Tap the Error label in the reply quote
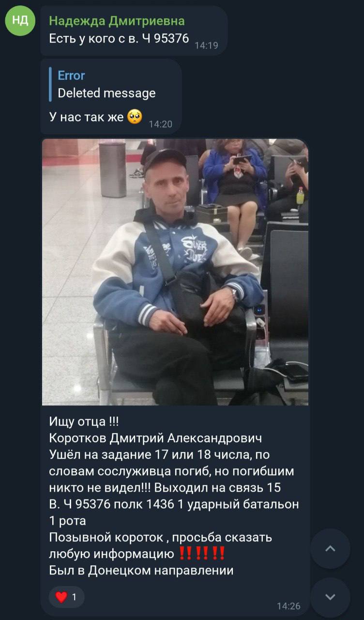364x620 pixels. [71, 76]
